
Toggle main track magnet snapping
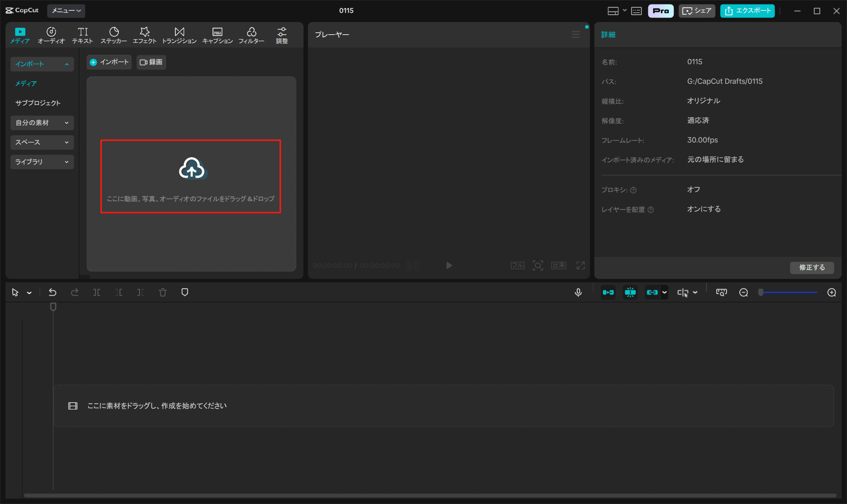pos(608,293)
